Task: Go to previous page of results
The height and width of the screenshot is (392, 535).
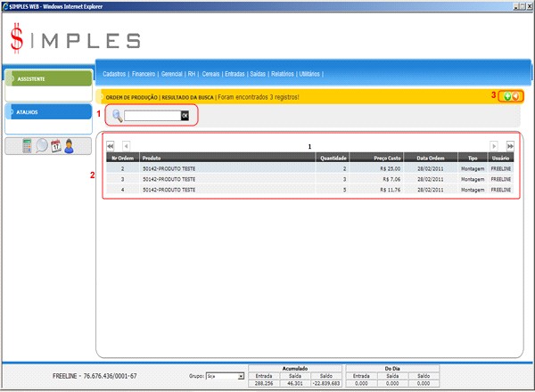Action: coord(126,146)
